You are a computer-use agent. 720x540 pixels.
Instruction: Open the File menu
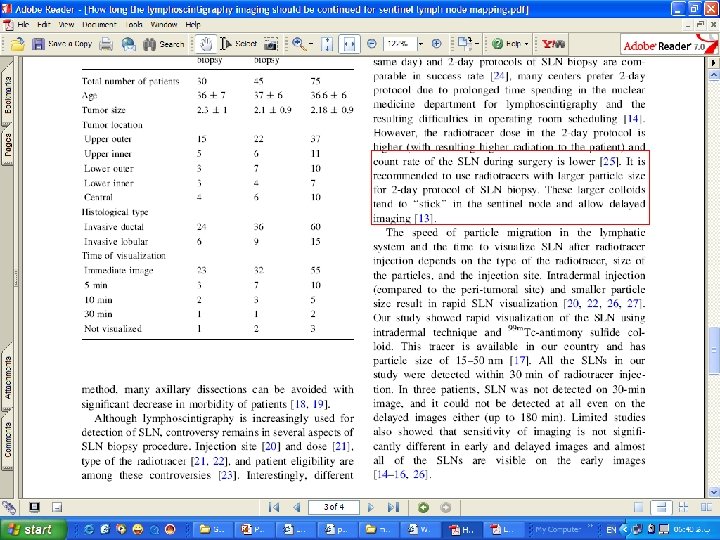point(22,25)
